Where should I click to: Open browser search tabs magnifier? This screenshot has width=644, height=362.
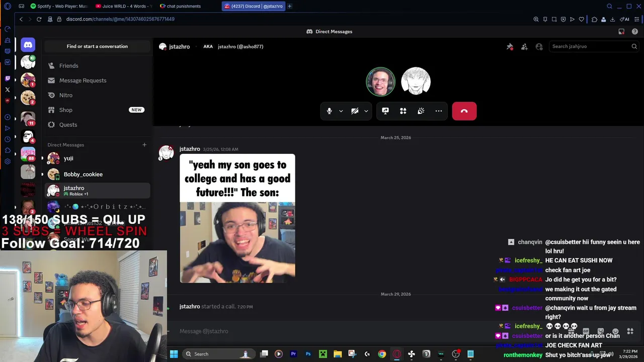click(x=609, y=6)
